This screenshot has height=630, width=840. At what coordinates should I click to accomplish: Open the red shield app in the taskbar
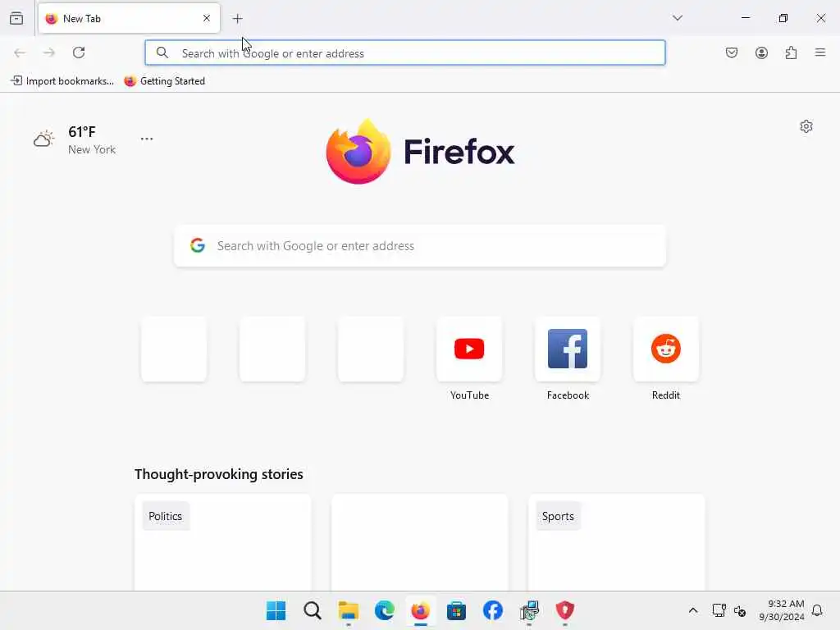(564, 610)
